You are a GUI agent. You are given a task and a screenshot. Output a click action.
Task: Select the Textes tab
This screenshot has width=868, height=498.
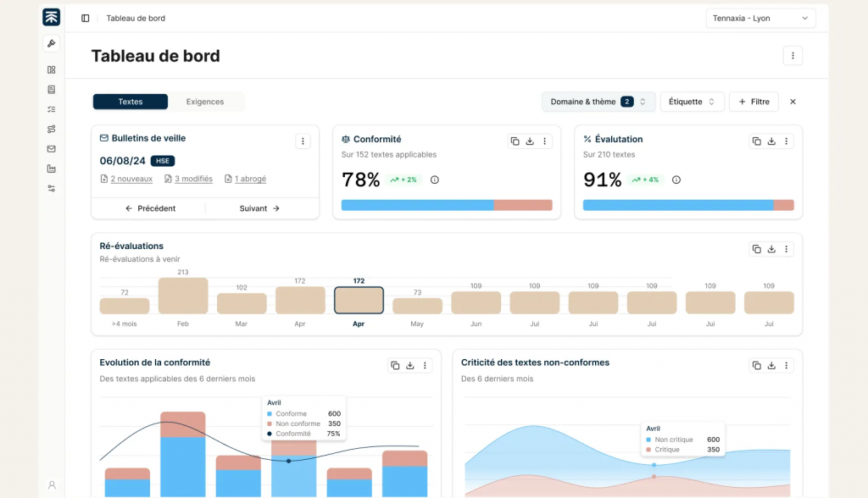tap(130, 101)
